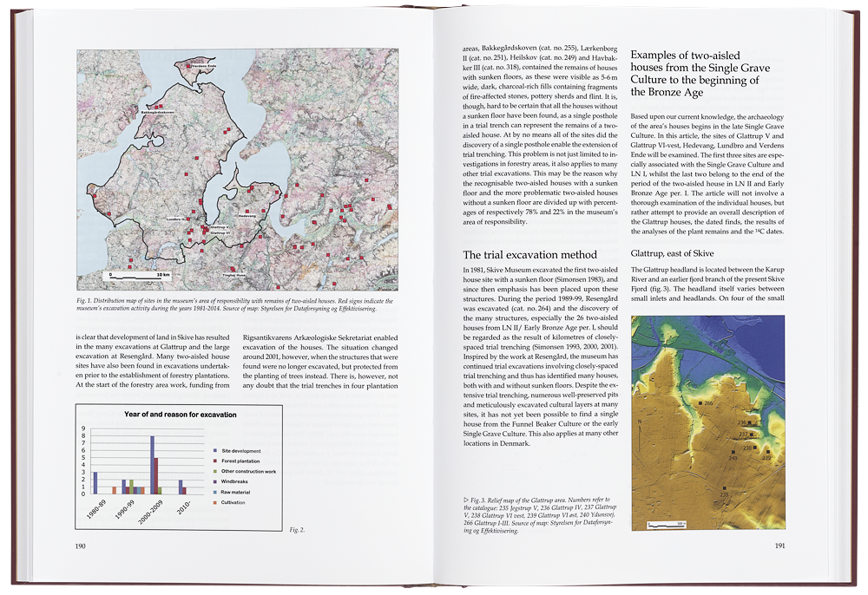Viewport: 868px width, 595px height.
Task: Click the green Other construction work swatch
Action: [214, 471]
